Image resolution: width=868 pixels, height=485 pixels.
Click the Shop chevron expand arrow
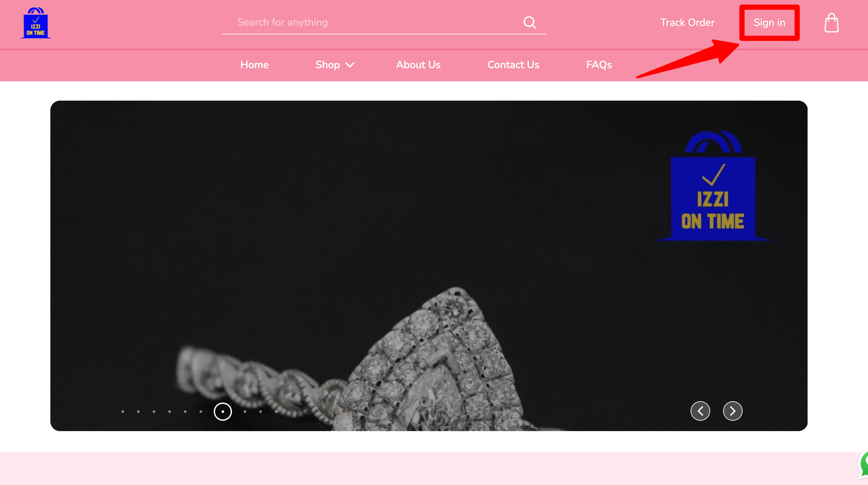(351, 65)
